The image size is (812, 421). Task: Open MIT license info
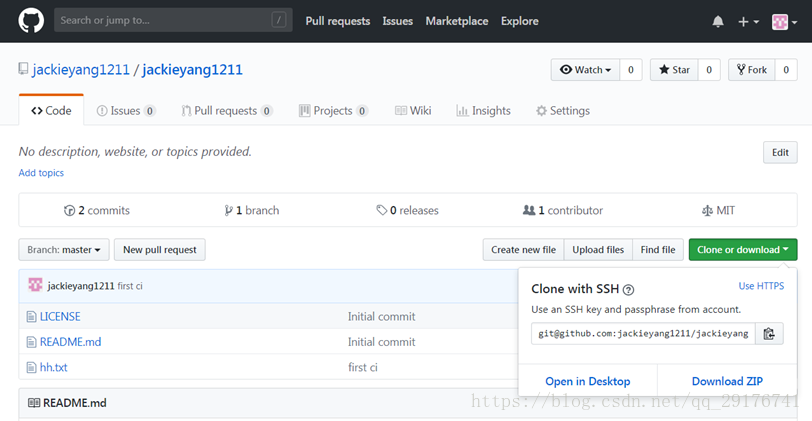(718, 210)
